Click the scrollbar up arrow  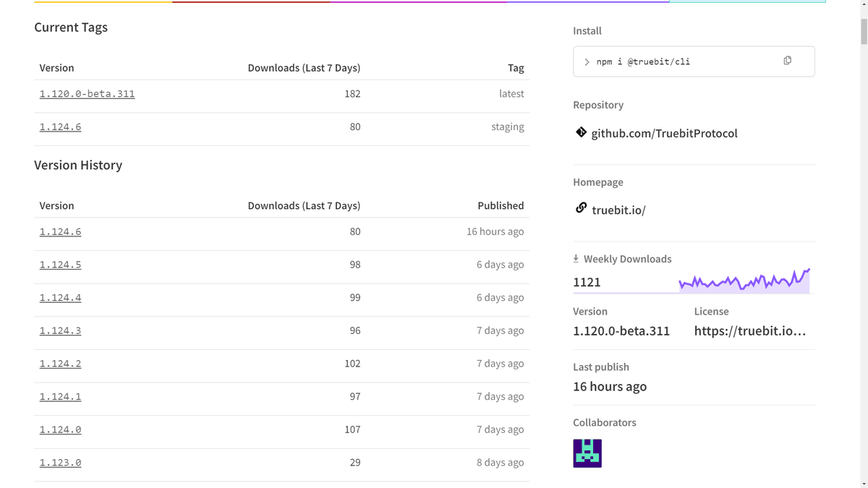[x=863, y=4]
